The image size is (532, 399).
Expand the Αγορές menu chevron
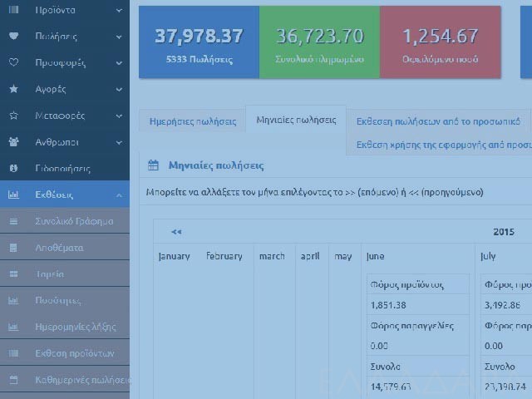(x=119, y=90)
